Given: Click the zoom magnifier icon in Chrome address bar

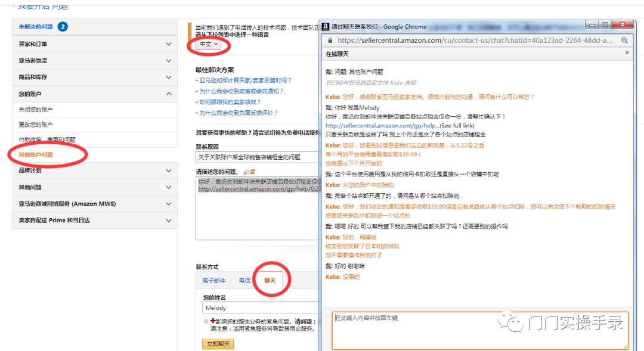Looking at the screenshot, I should [624, 41].
